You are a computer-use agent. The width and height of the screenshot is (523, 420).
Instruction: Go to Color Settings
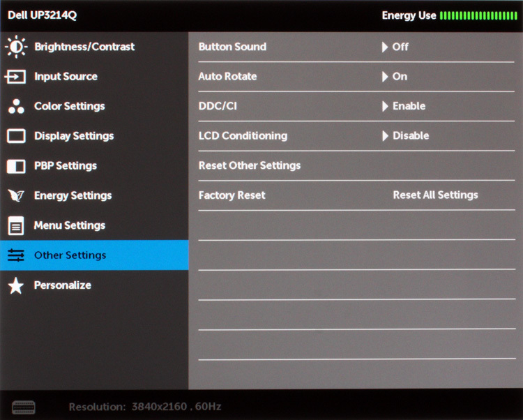94,107
